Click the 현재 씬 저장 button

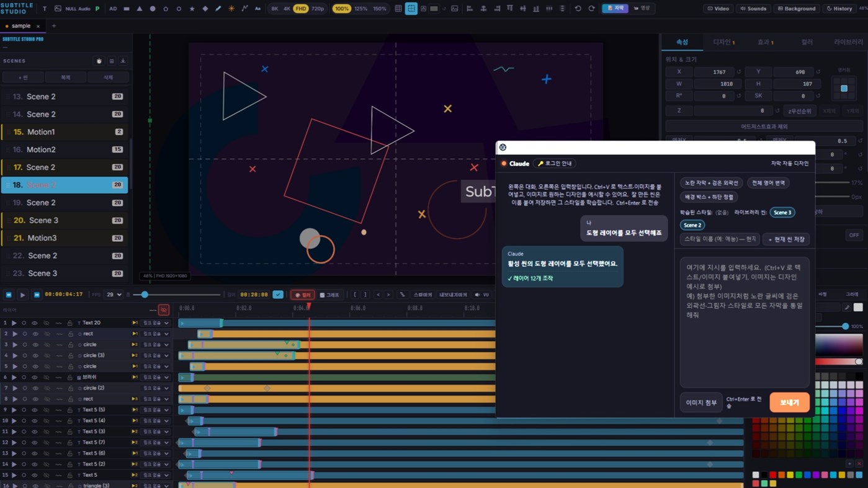pos(786,239)
